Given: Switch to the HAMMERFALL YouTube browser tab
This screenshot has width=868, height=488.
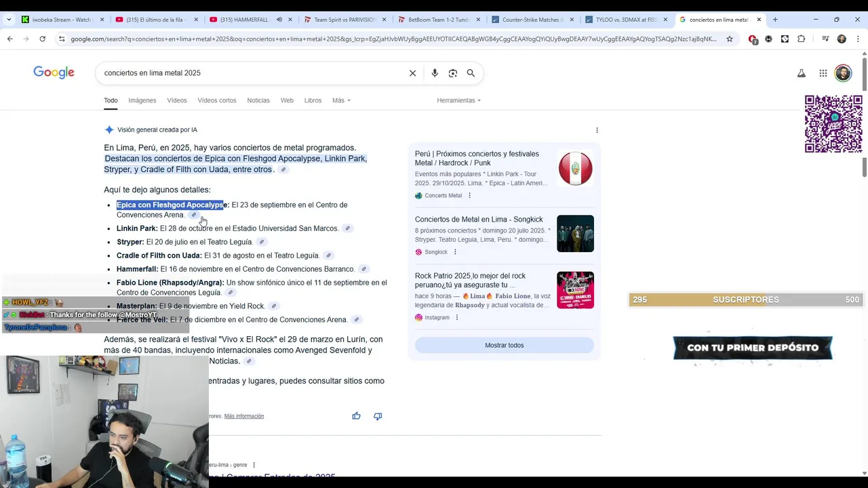Looking at the screenshot, I should tap(249, 20).
